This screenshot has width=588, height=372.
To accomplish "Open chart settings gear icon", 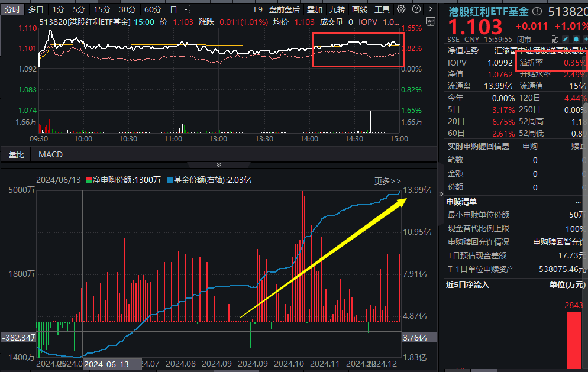I will point(401,9).
